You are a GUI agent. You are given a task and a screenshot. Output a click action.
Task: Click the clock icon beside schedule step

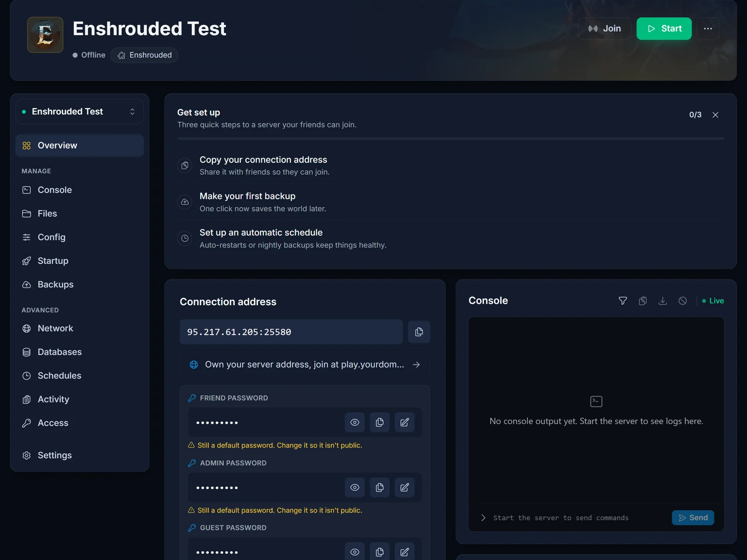tap(185, 238)
